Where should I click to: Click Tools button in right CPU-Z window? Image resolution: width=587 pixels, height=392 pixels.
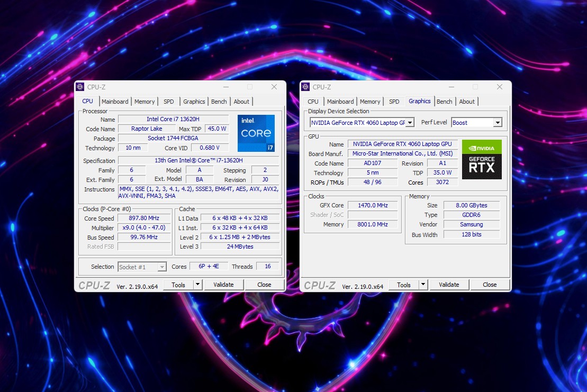(x=403, y=285)
